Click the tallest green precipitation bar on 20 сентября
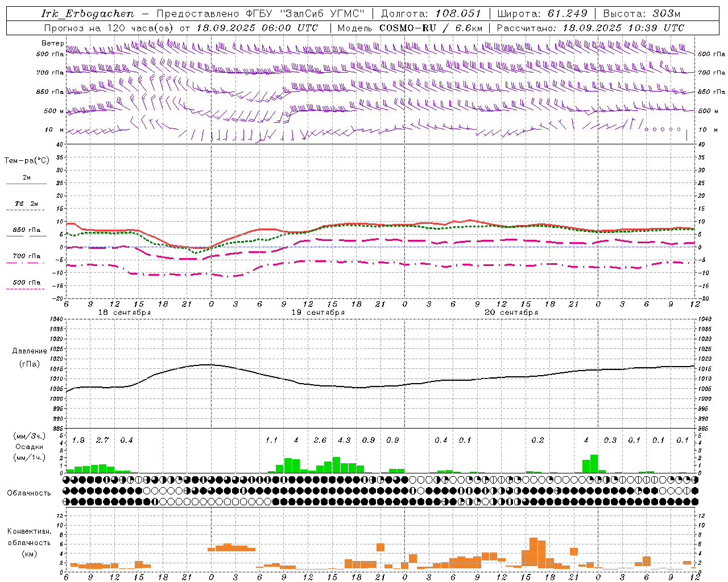Viewport: 728px width, 582px height. click(x=594, y=464)
